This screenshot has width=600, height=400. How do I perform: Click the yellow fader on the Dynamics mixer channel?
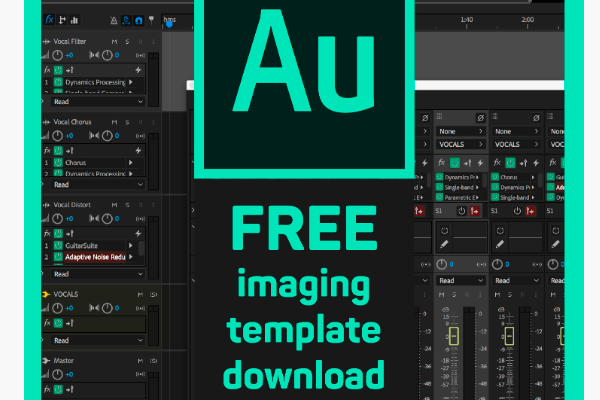(454, 336)
